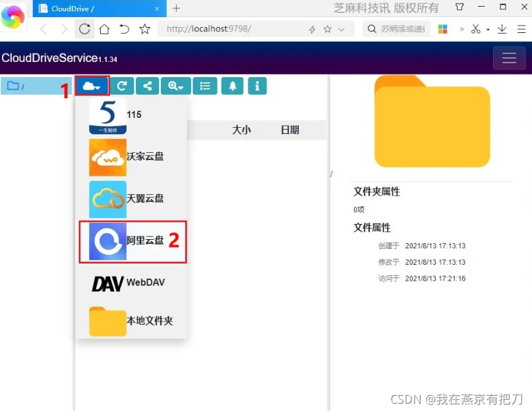Choose 本地文件夹 from the menu
The width and height of the screenshot is (532, 411).
tap(133, 321)
